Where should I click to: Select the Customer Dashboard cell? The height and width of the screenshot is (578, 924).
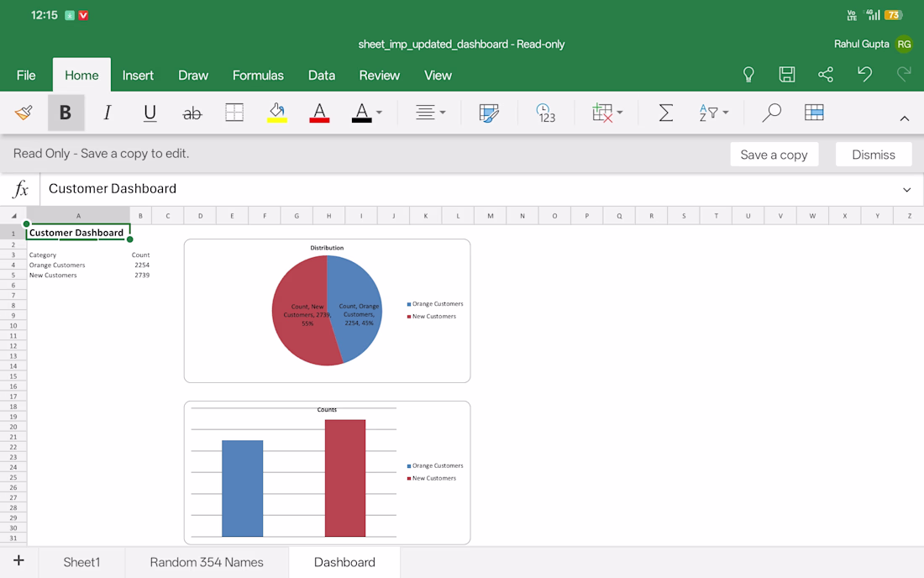point(78,233)
